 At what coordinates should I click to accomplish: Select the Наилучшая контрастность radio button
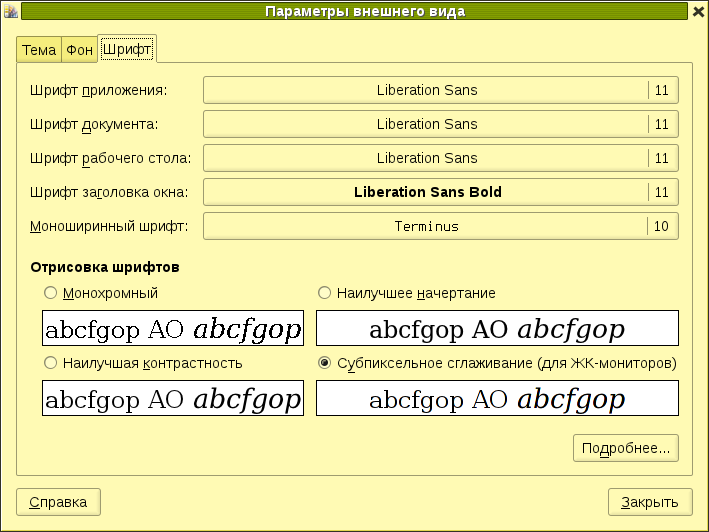coord(50,363)
